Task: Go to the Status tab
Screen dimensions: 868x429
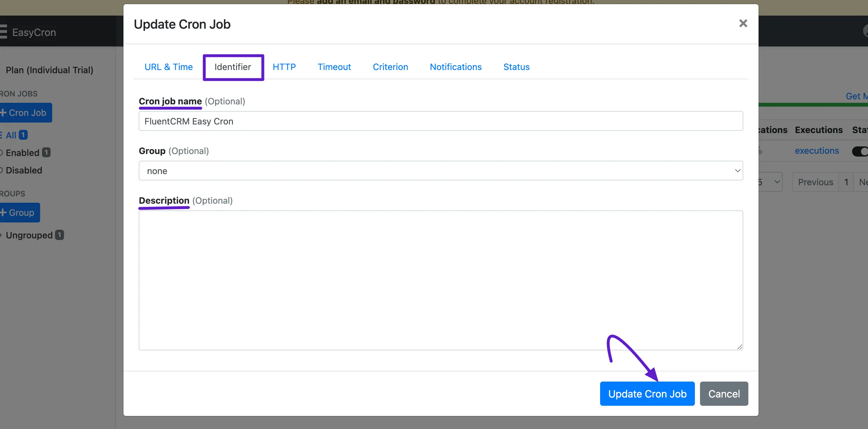Action: [516, 67]
